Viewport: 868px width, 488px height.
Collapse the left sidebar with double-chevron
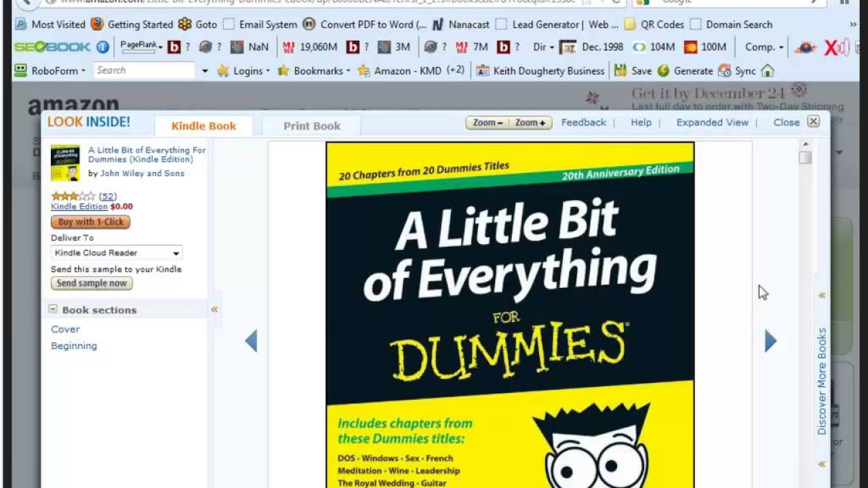(x=214, y=309)
